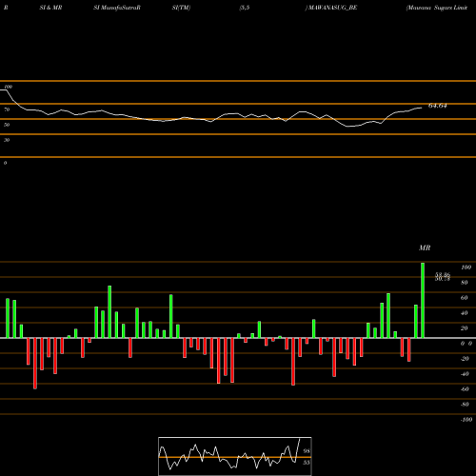This screenshot has height=476, width=476.
Task: Click MR right axis label -20
Action: tap(465, 359)
